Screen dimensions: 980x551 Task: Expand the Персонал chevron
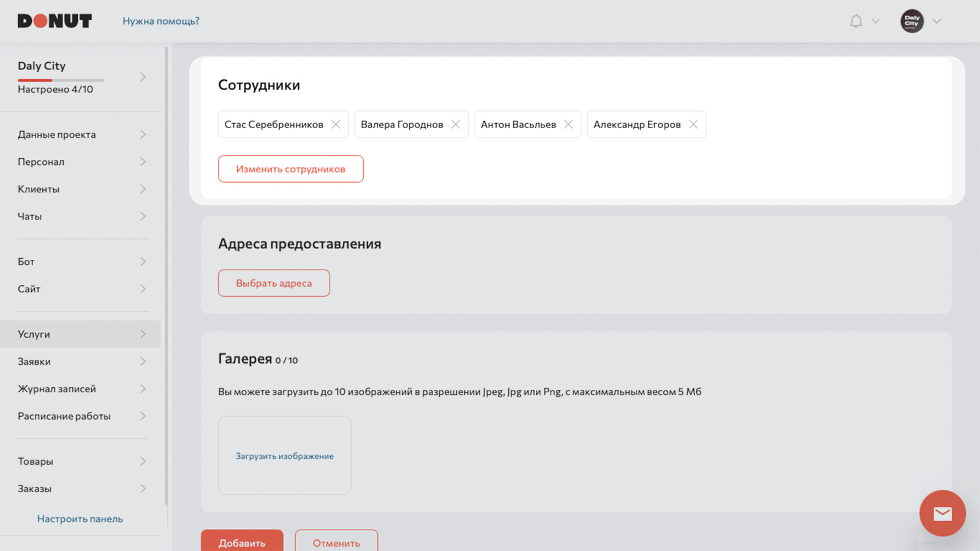click(143, 162)
